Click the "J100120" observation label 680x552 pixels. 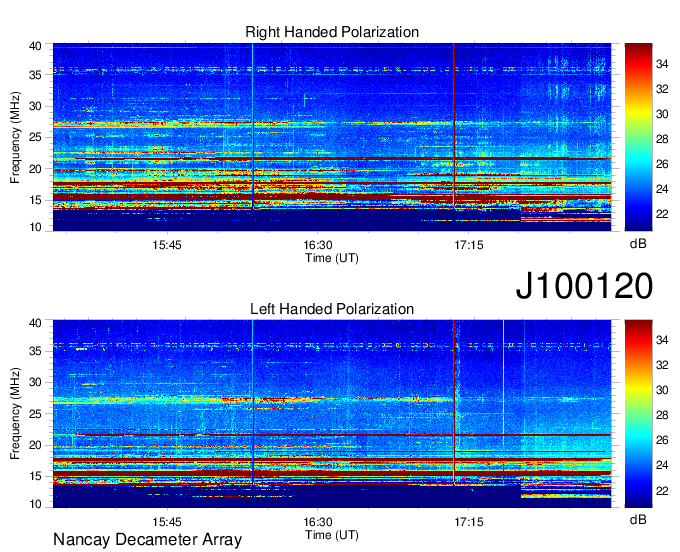(584, 286)
